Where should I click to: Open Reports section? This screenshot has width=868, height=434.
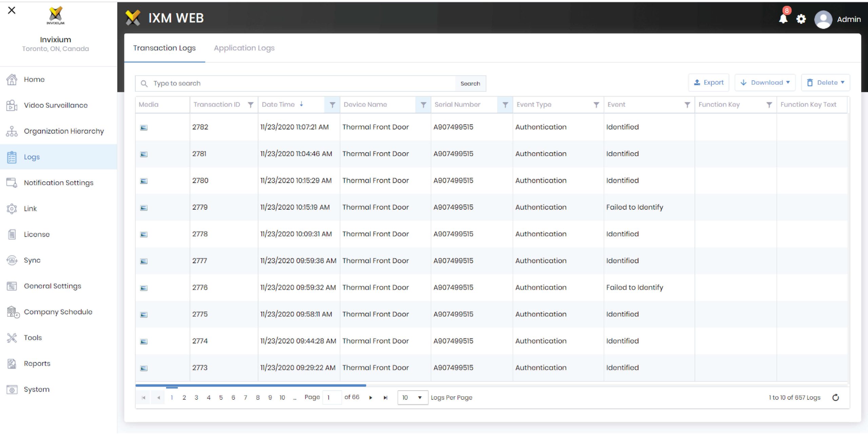37,364
